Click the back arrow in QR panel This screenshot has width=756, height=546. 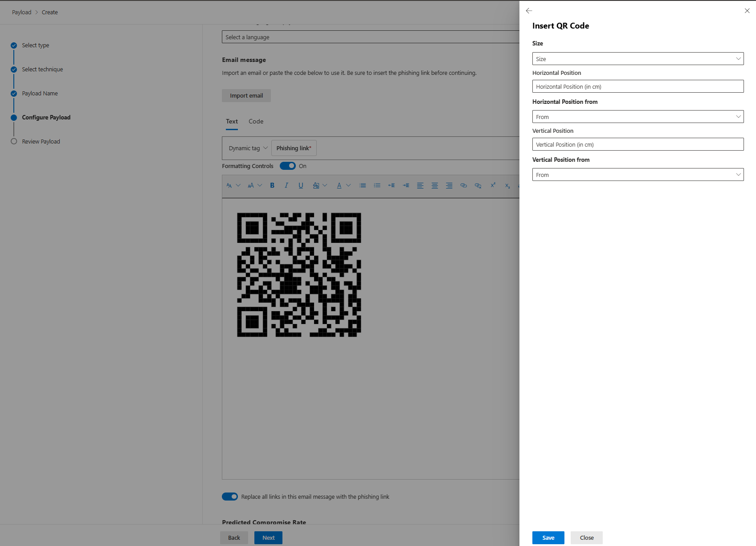(529, 11)
